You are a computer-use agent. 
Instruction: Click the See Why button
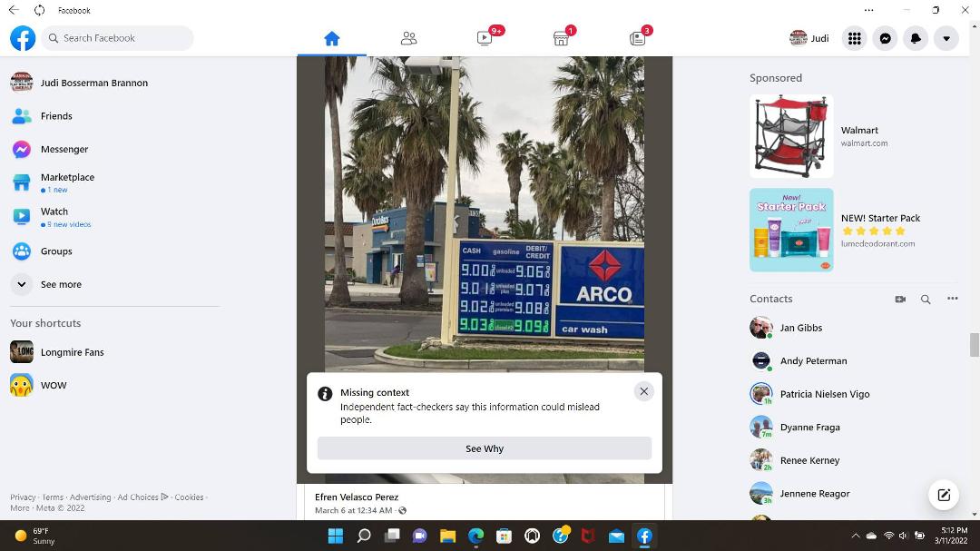click(485, 448)
